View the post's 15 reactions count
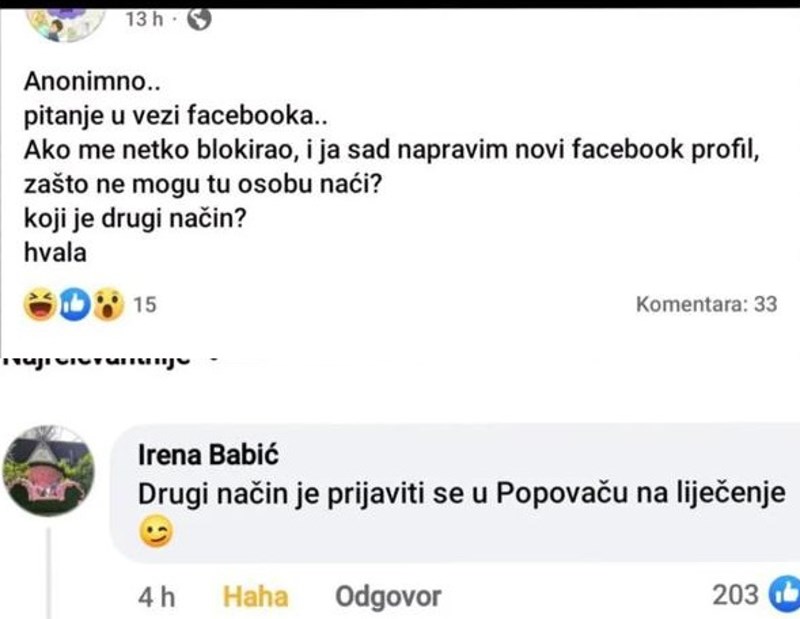 [x=144, y=304]
